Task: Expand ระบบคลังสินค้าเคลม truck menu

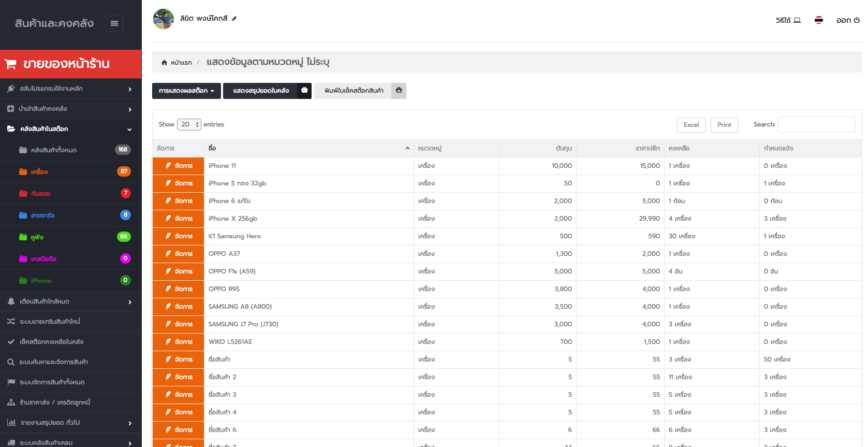Action: click(70, 441)
